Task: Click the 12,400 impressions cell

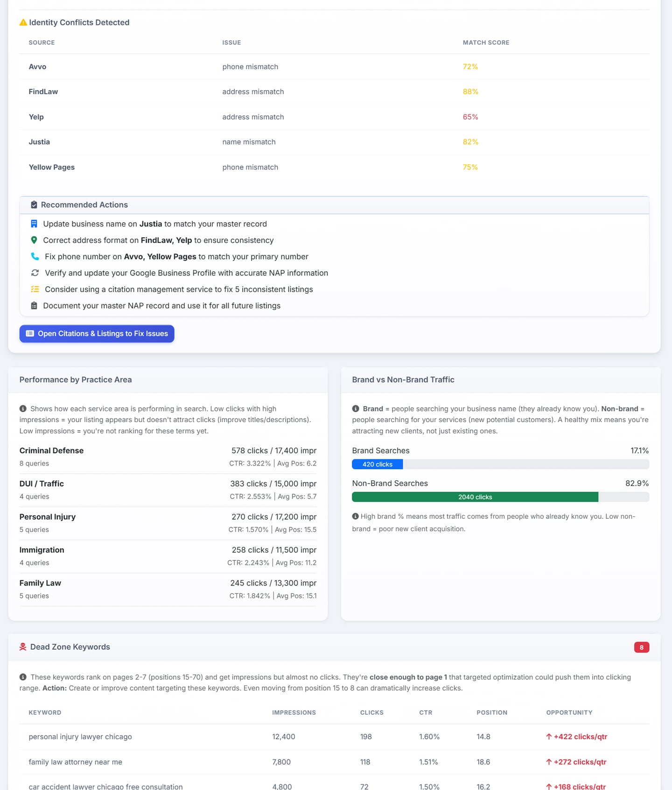Action: pyautogui.click(x=284, y=737)
